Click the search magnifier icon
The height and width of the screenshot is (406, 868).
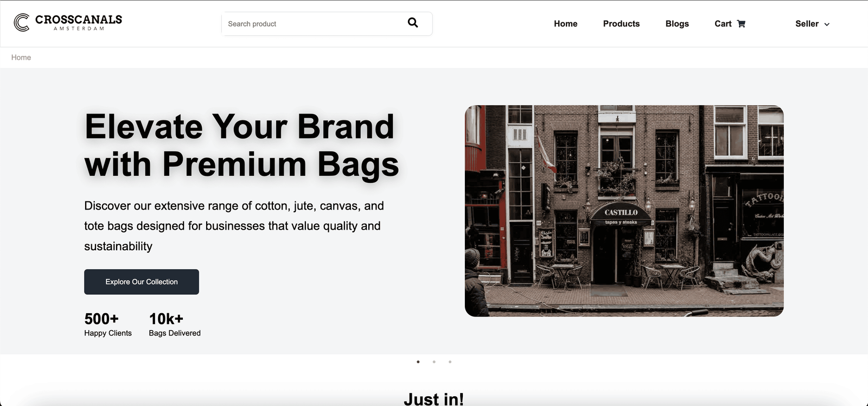click(413, 23)
